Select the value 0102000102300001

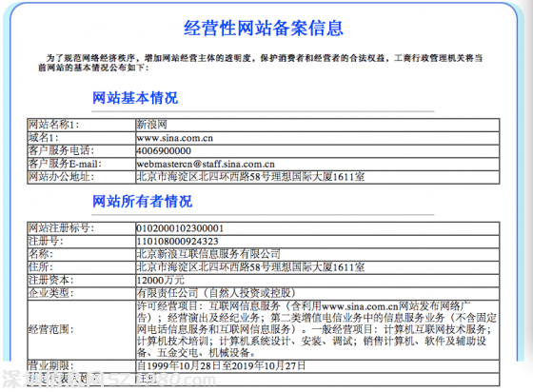(180, 228)
